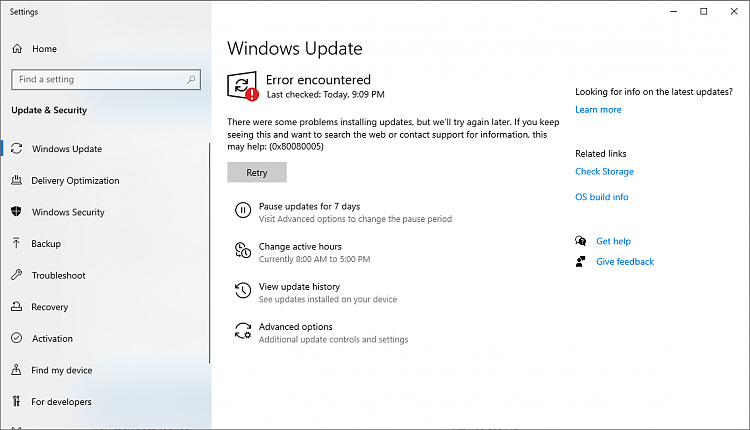Open View update history

pyautogui.click(x=299, y=287)
